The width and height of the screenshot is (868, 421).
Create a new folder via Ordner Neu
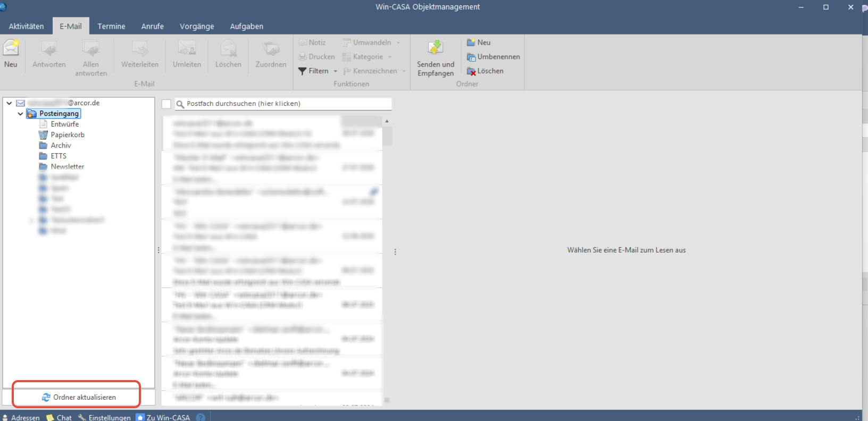point(479,43)
